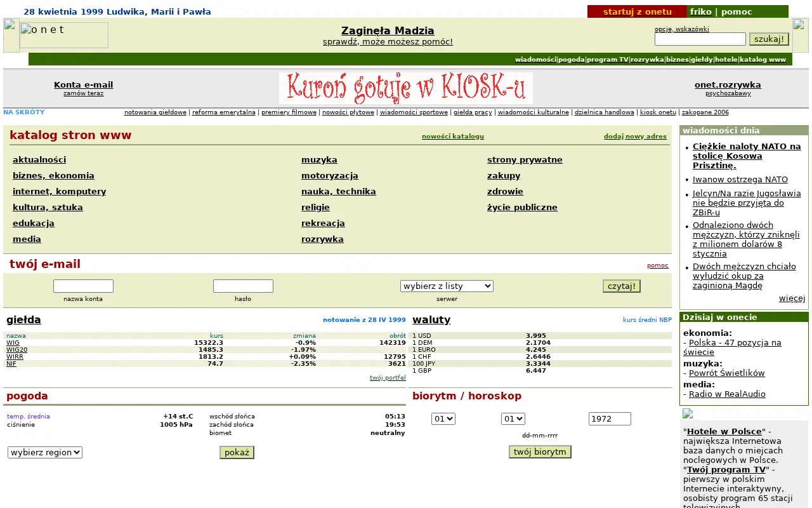Open 'friko' in top bar
The width and height of the screenshot is (812, 508).
(701, 11)
